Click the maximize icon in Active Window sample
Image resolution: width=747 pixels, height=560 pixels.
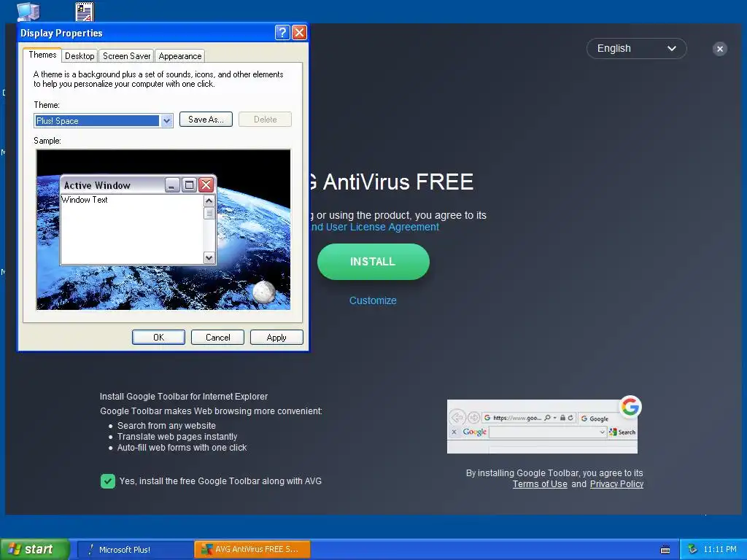189,184
